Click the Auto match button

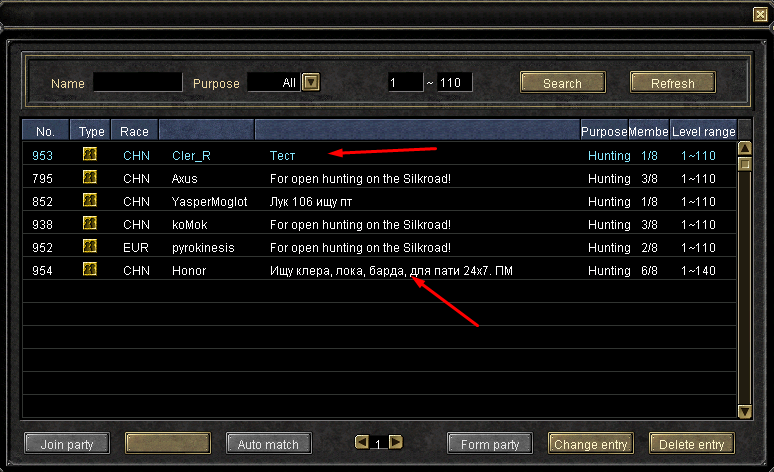click(269, 443)
